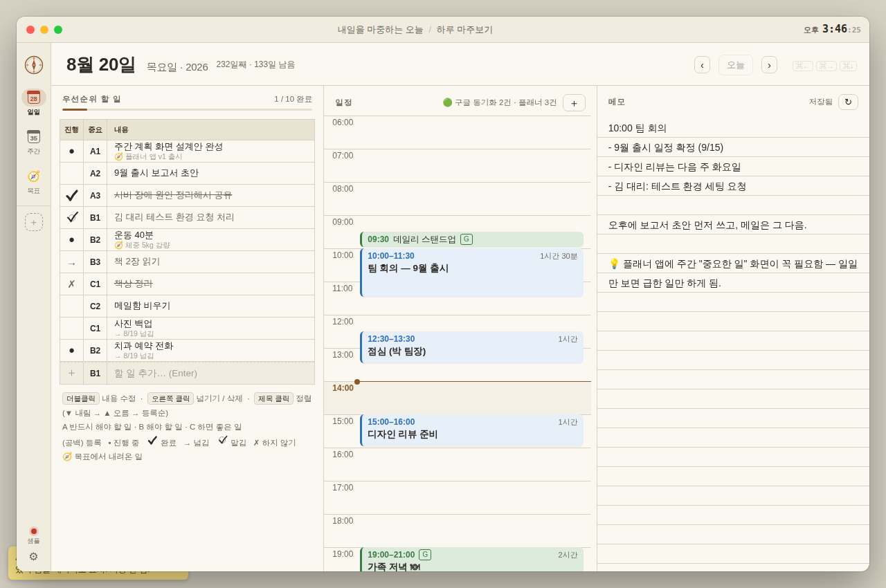Toggle the delegated check of 김 대리 테스트 환경
Screen dimensions: 886x588
click(x=71, y=218)
